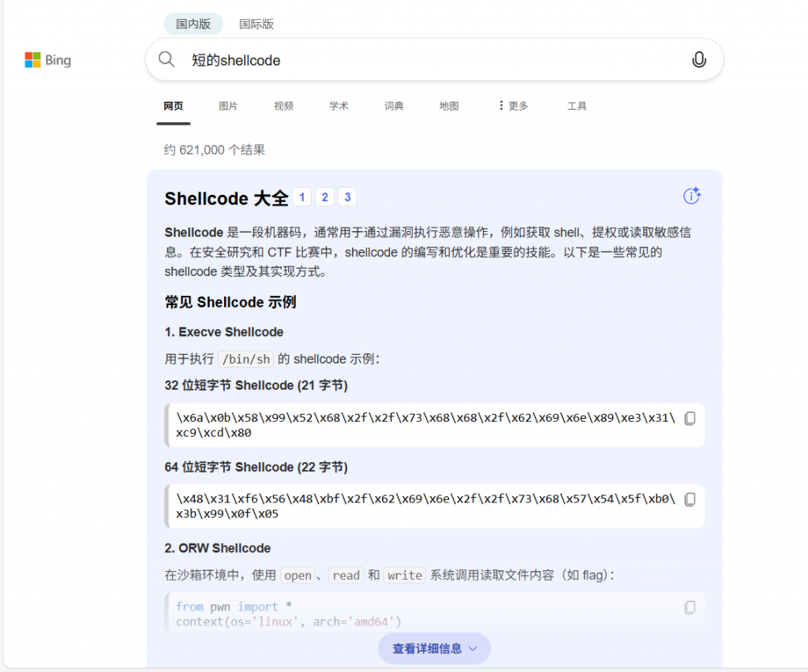This screenshot has width=808, height=672.
Task: Expand 查看详细信息 section
Action: point(434,648)
